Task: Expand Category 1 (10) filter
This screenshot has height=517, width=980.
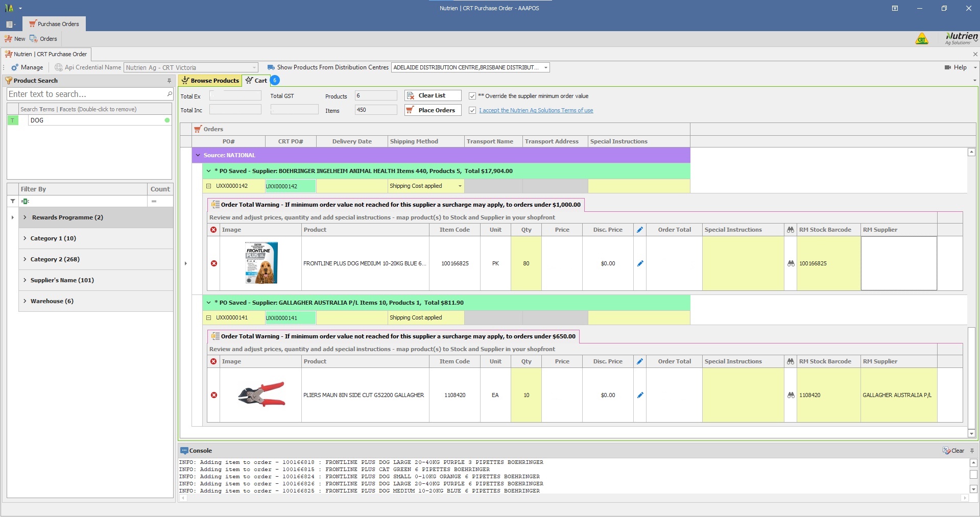Action: (25, 238)
